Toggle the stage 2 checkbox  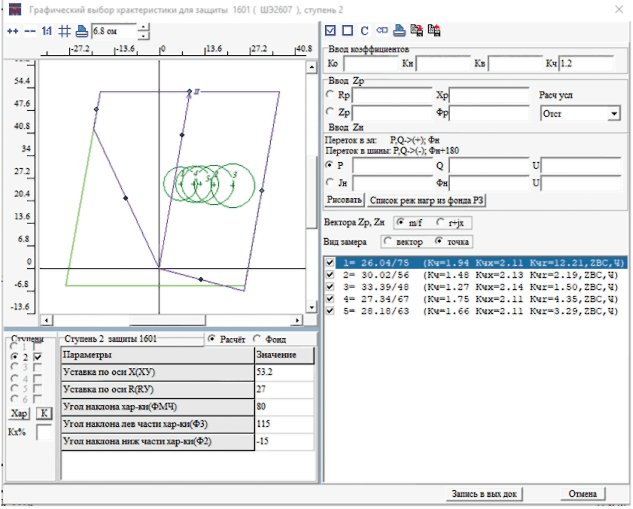coord(38,357)
